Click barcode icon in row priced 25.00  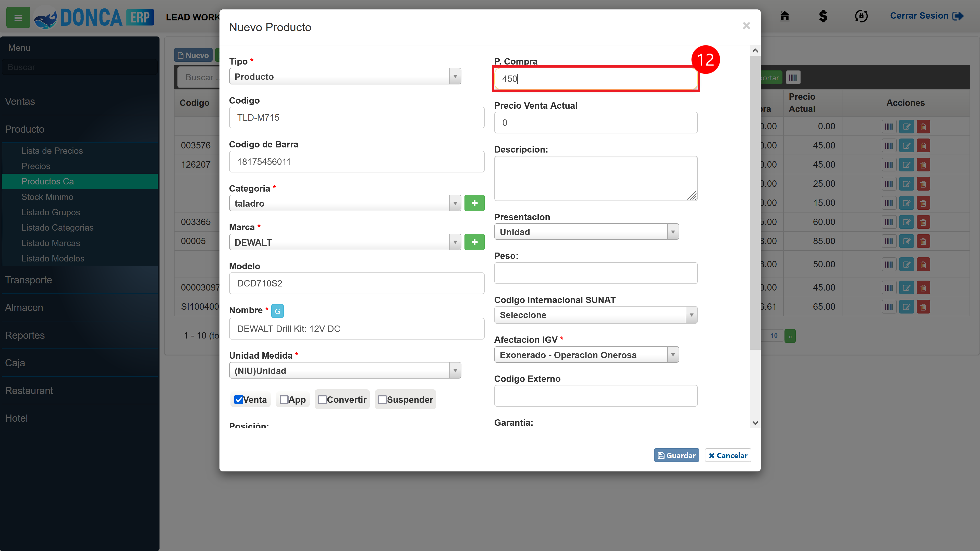(x=889, y=184)
